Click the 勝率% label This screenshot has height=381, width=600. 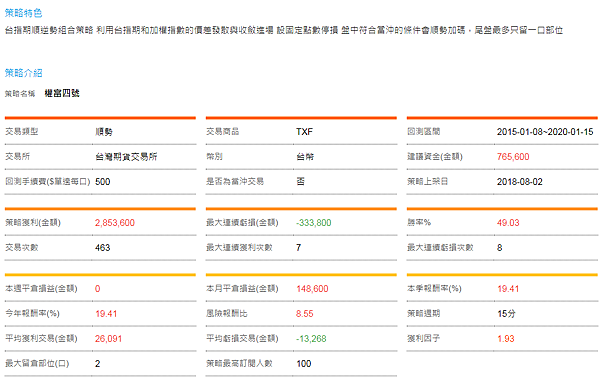click(419, 222)
